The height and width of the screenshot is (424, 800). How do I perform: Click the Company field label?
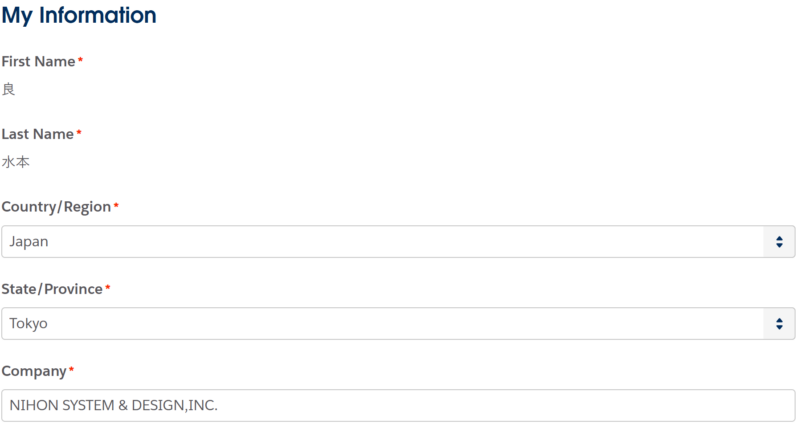pyautogui.click(x=33, y=371)
